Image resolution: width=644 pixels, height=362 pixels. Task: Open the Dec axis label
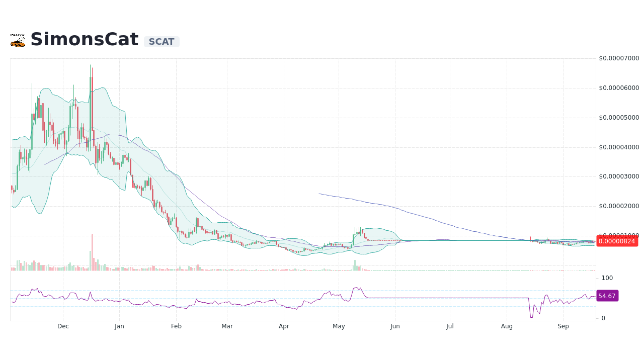click(63, 326)
